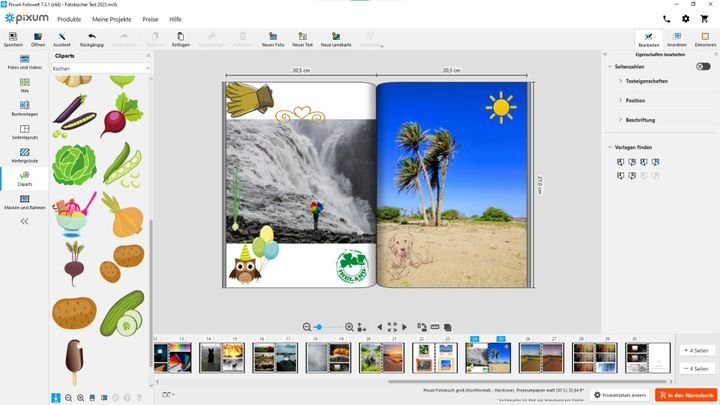Image resolution: width=720 pixels, height=405 pixels.
Task: Add a Neue Landkarte map
Action: pyautogui.click(x=336, y=39)
